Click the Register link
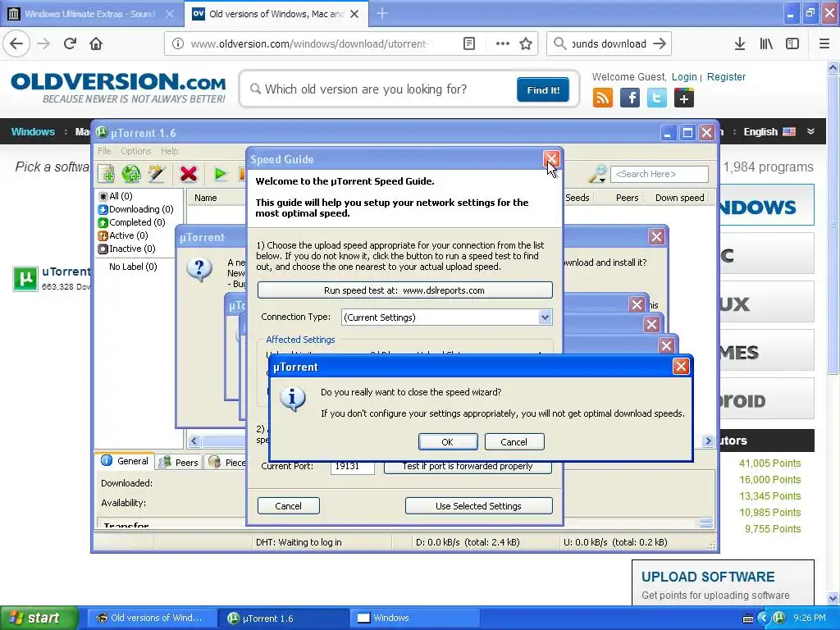Image resolution: width=840 pixels, height=630 pixels. pyautogui.click(x=726, y=76)
